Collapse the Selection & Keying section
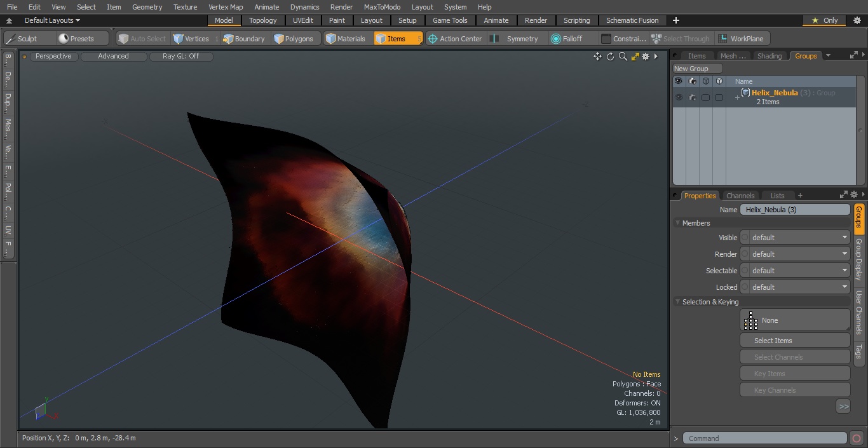The height and width of the screenshot is (448, 868). click(677, 302)
